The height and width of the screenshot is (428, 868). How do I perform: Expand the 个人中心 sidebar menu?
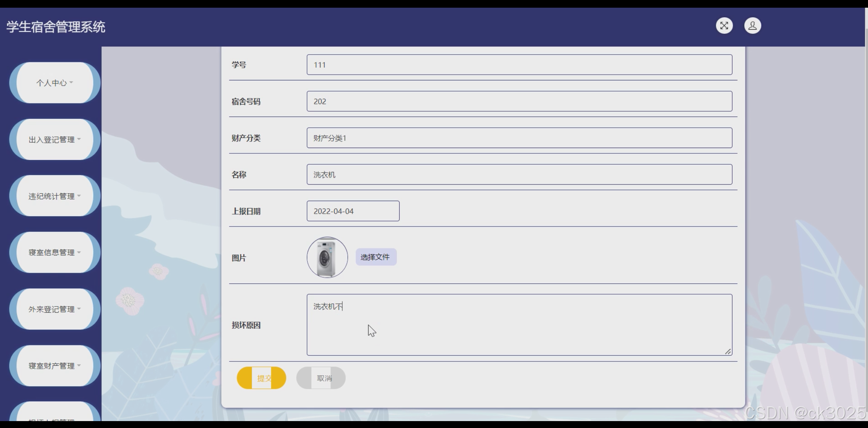click(55, 83)
